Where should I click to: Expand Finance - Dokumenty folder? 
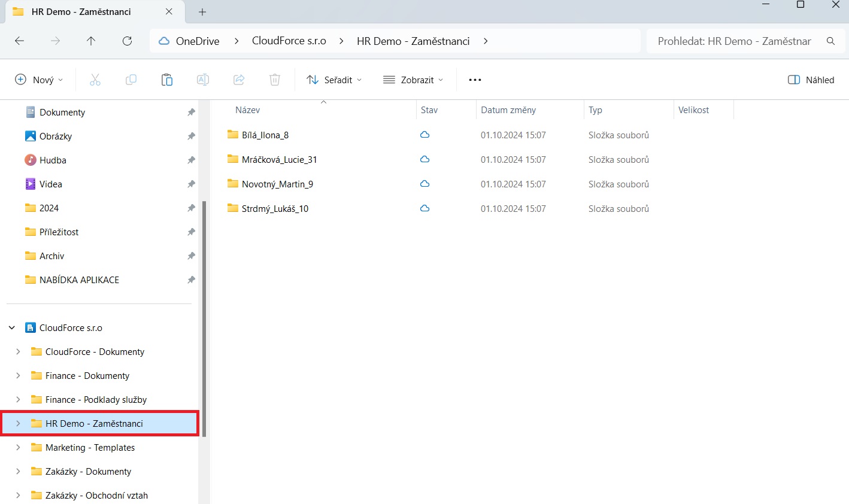tap(18, 375)
